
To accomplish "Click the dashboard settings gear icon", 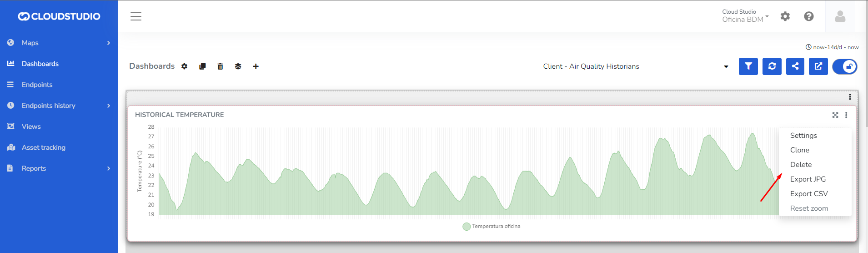I will click(x=184, y=66).
